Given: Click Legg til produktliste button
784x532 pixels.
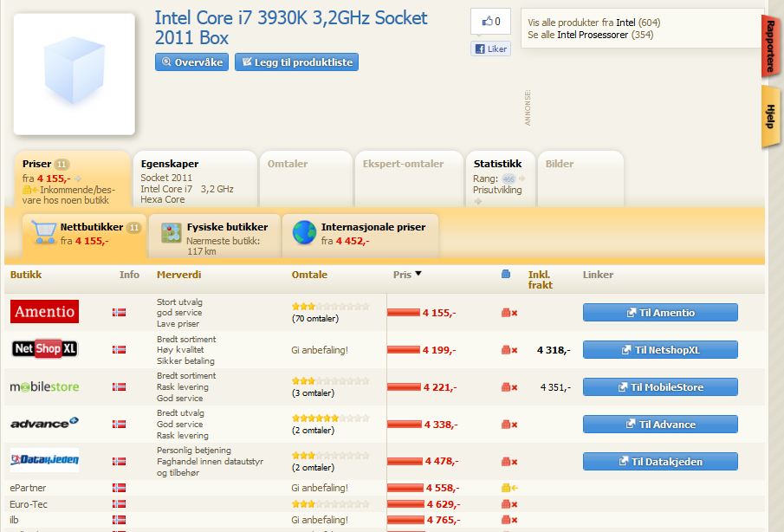Looking at the screenshot, I should [x=296, y=62].
